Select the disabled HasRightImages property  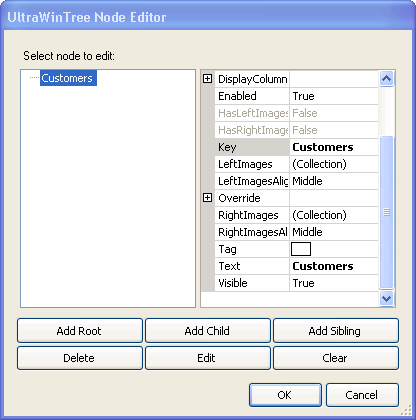coord(252,130)
